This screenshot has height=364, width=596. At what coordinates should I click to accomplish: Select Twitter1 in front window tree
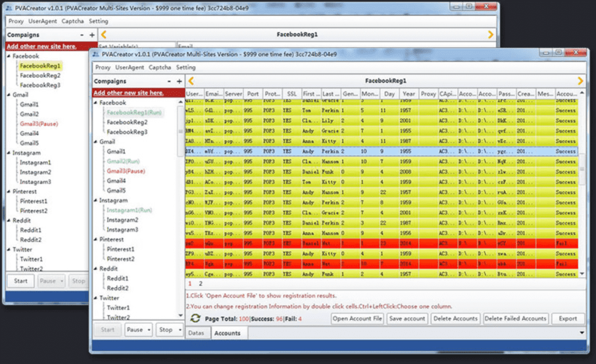[x=118, y=308]
